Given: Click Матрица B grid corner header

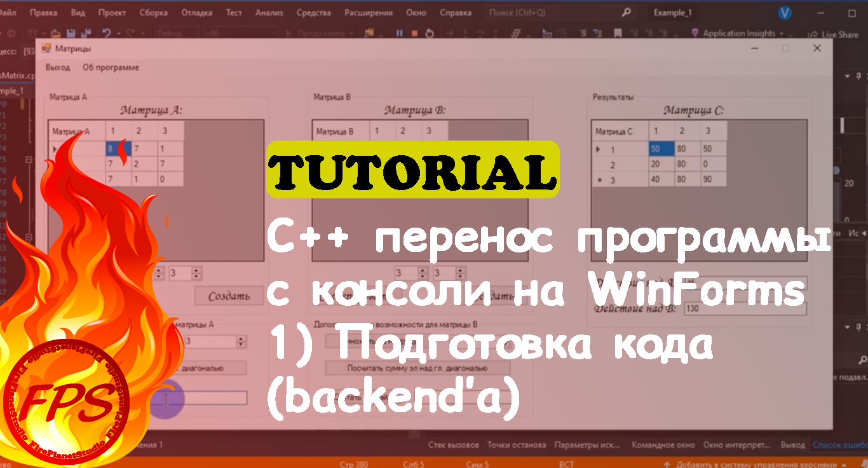Looking at the screenshot, I should coord(340,132).
